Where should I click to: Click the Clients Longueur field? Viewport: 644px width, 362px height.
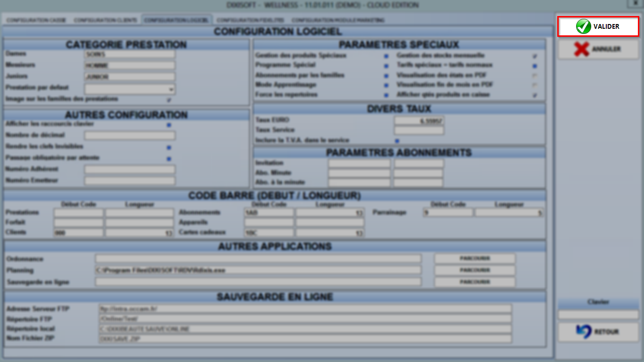coord(140,233)
